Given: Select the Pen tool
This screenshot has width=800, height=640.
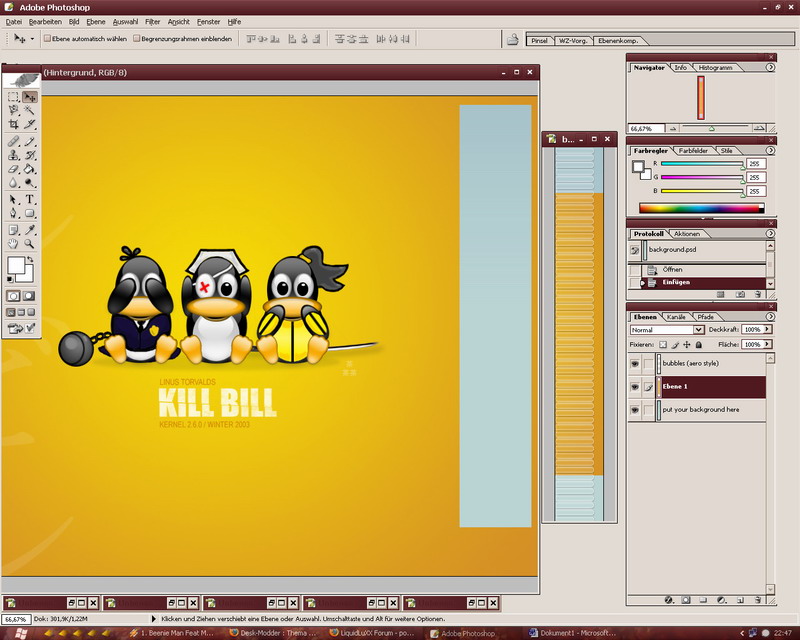Looking at the screenshot, I should coord(13,213).
